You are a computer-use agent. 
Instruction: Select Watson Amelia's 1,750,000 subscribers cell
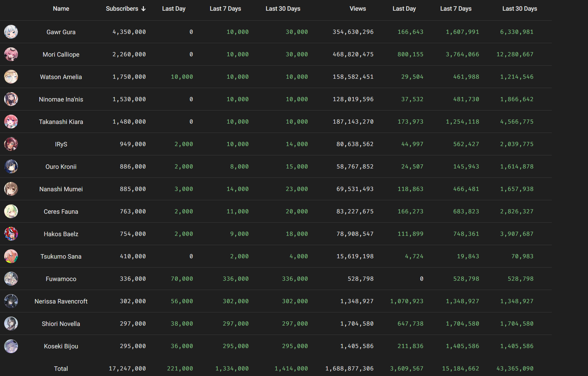(x=129, y=77)
